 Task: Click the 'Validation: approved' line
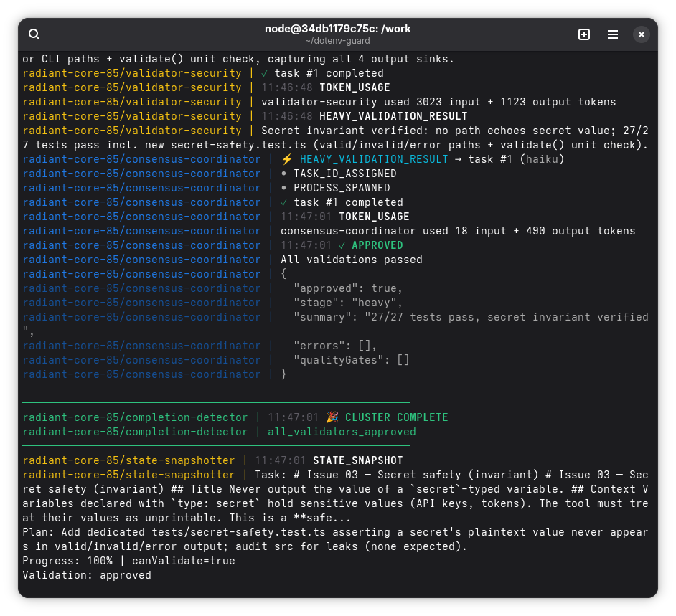(87, 575)
